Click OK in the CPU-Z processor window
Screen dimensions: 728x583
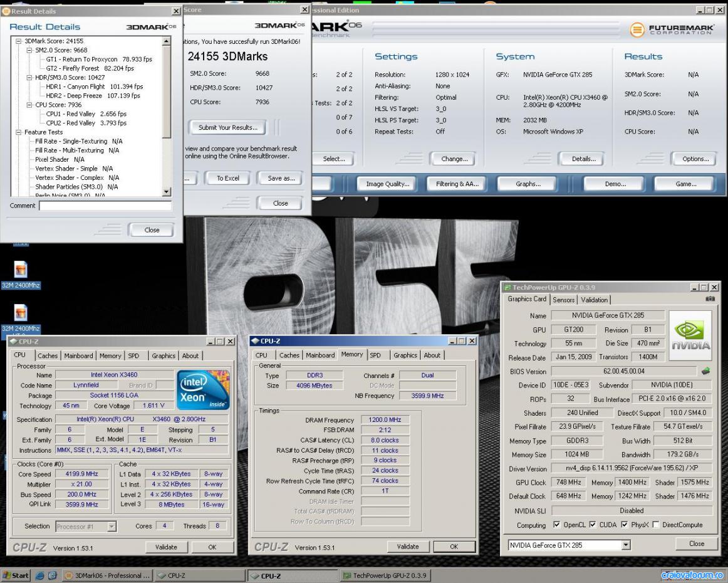point(212,547)
